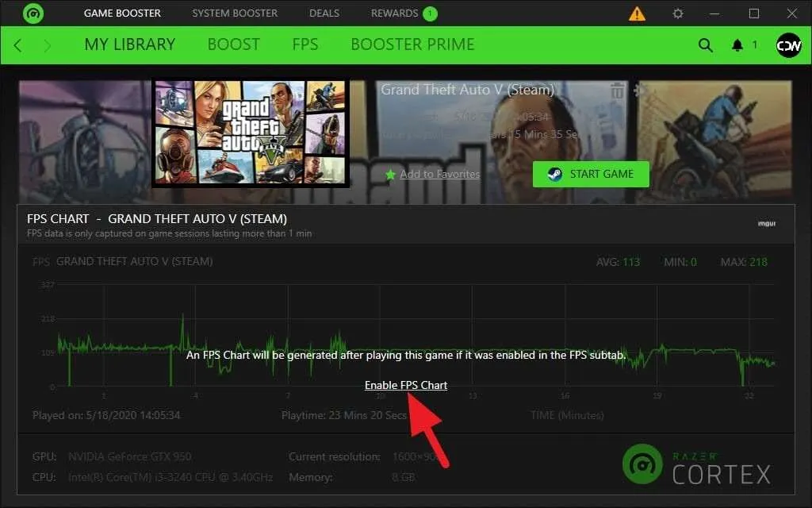Click the AVG: 113 value
812x508 pixels.
point(618,262)
